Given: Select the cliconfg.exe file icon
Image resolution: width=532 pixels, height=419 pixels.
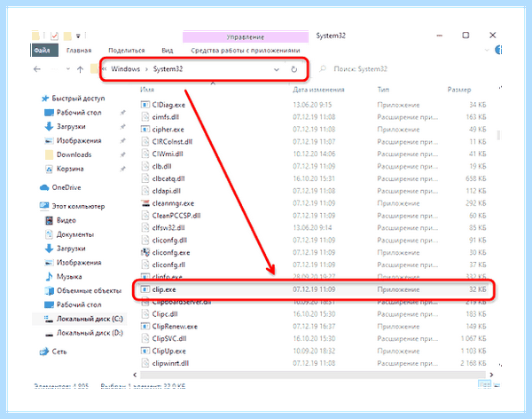Looking at the screenshot, I should click(x=145, y=252).
